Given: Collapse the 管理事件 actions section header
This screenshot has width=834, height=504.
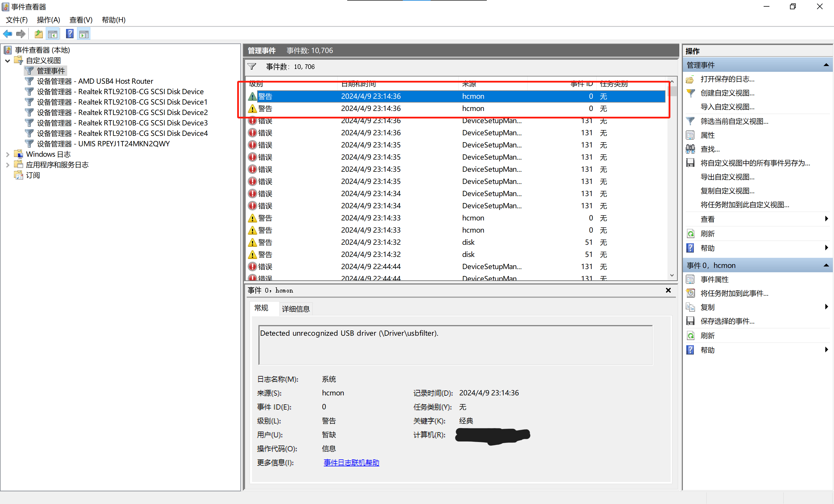Looking at the screenshot, I should 826,65.
